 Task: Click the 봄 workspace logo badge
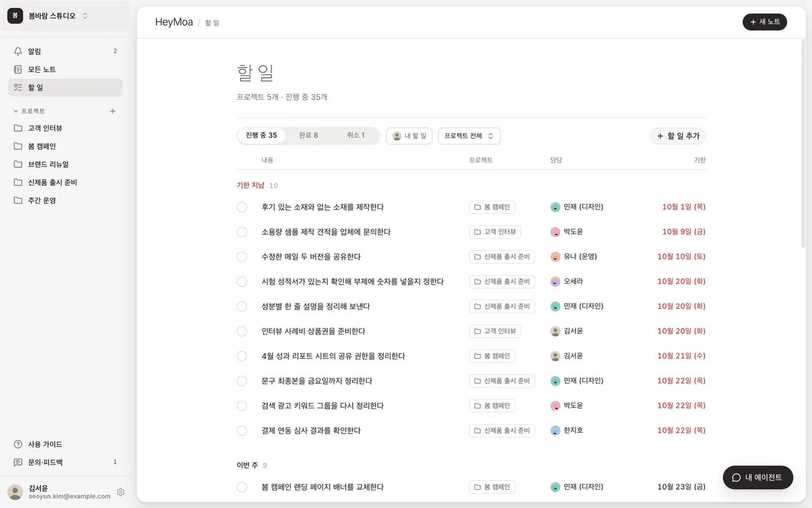point(15,16)
